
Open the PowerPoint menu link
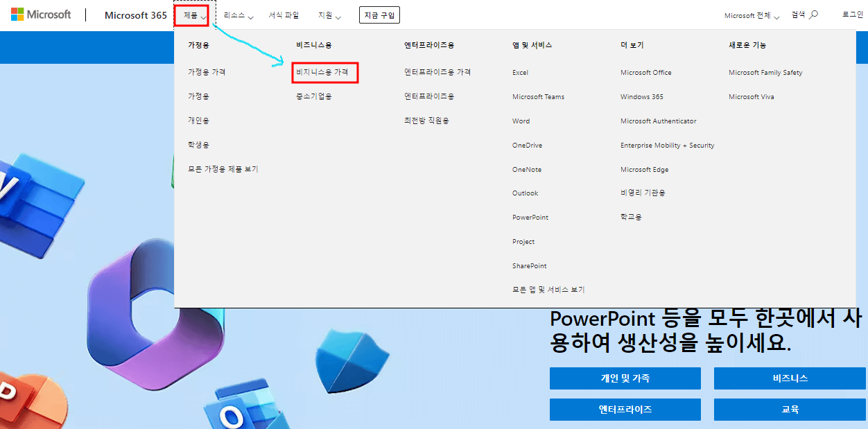530,218
